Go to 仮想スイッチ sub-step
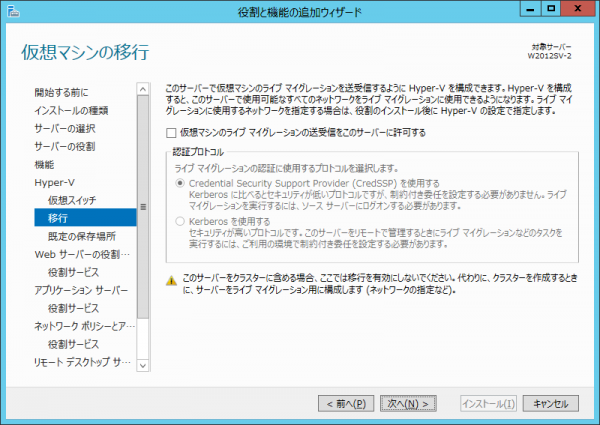The image size is (600, 425). tap(72, 200)
